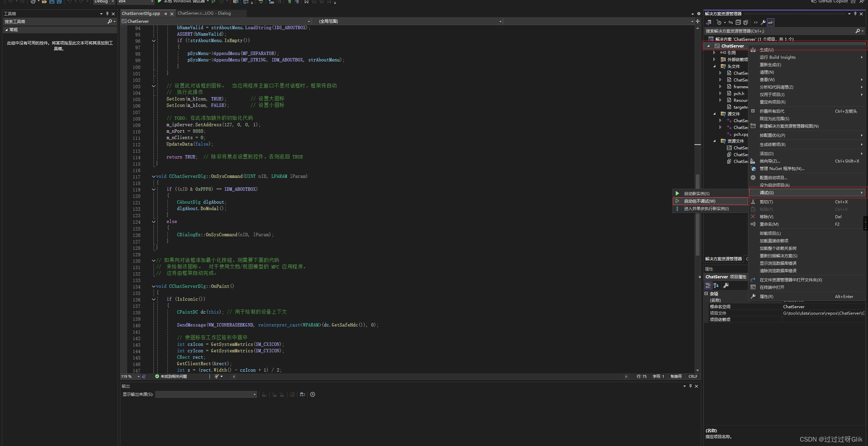
Task: Click the Collapse All icon in Solution Explorer
Action: tap(738, 22)
